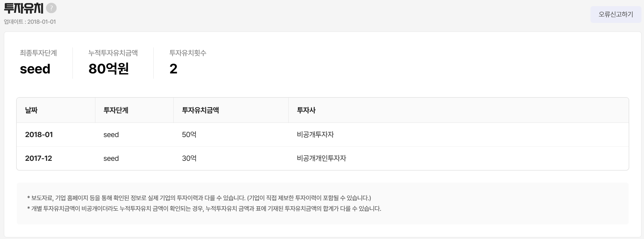Click the 날짜 column header
644x239 pixels.
pyautogui.click(x=31, y=110)
